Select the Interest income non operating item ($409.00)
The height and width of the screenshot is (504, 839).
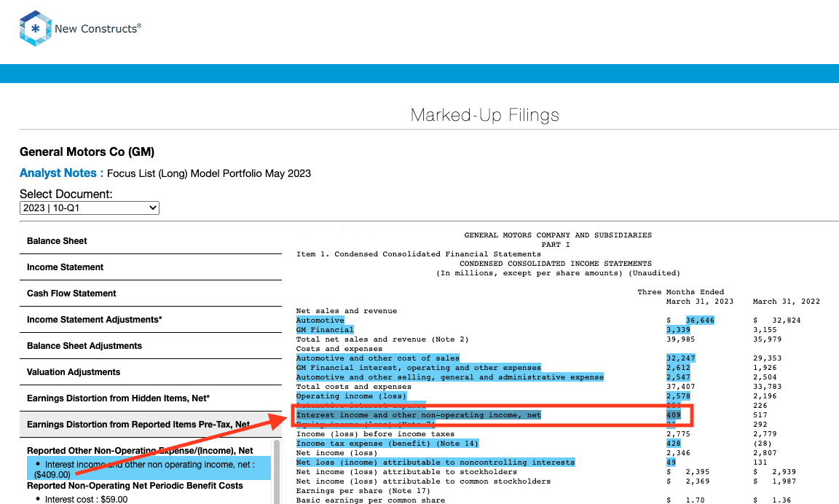click(149, 469)
